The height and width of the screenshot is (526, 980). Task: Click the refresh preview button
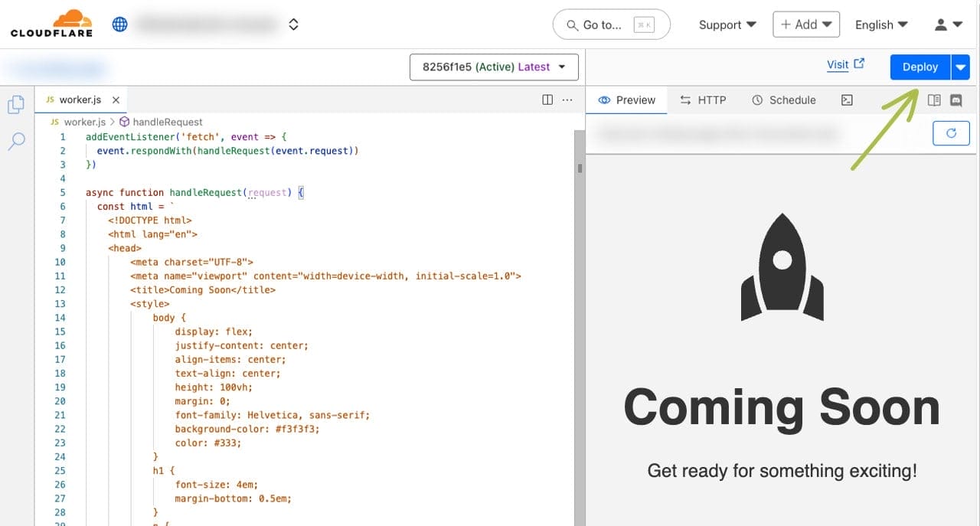click(951, 133)
